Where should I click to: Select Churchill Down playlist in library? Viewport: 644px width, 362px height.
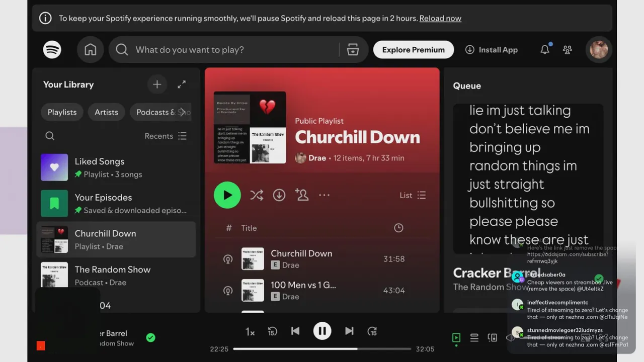coord(116,240)
